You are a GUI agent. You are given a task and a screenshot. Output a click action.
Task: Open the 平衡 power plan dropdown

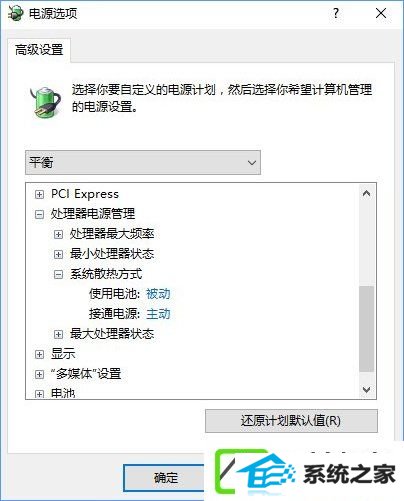point(143,162)
